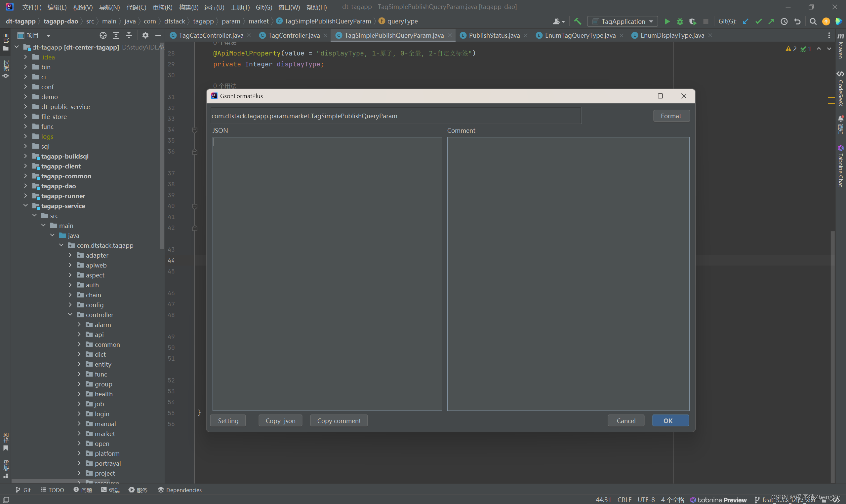Open project panel settings gear

tap(145, 35)
